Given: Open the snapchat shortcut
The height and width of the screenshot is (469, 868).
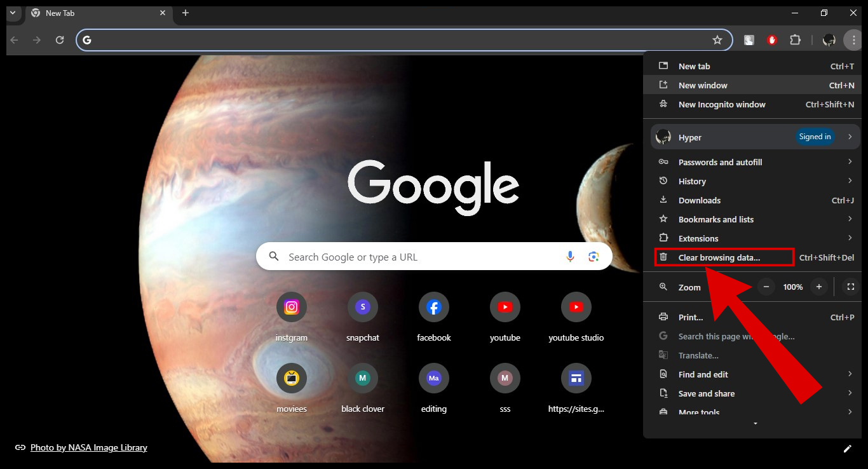Looking at the screenshot, I should pos(363,316).
